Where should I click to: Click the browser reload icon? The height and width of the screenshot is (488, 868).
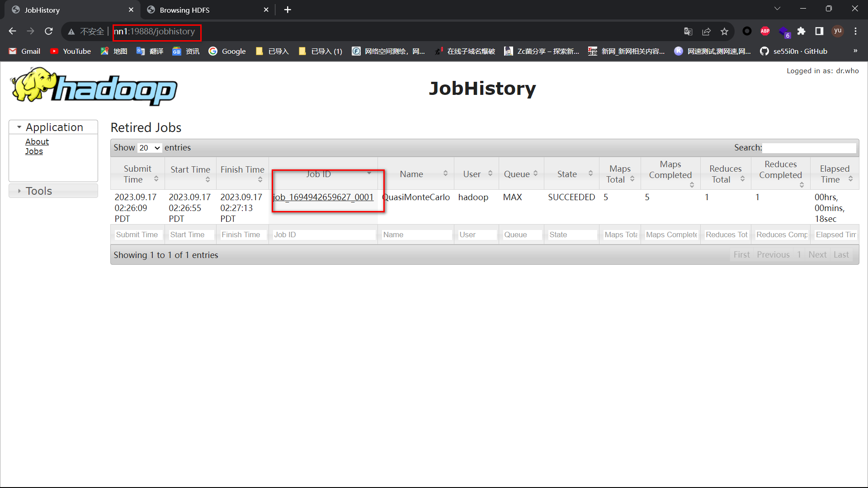49,31
